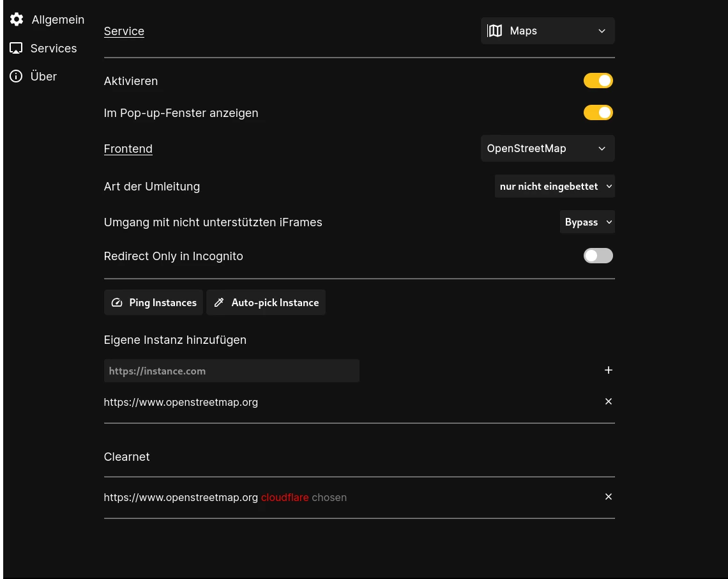Click the gear icon beside Allgemein
The height and width of the screenshot is (579, 728).
tap(17, 19)
